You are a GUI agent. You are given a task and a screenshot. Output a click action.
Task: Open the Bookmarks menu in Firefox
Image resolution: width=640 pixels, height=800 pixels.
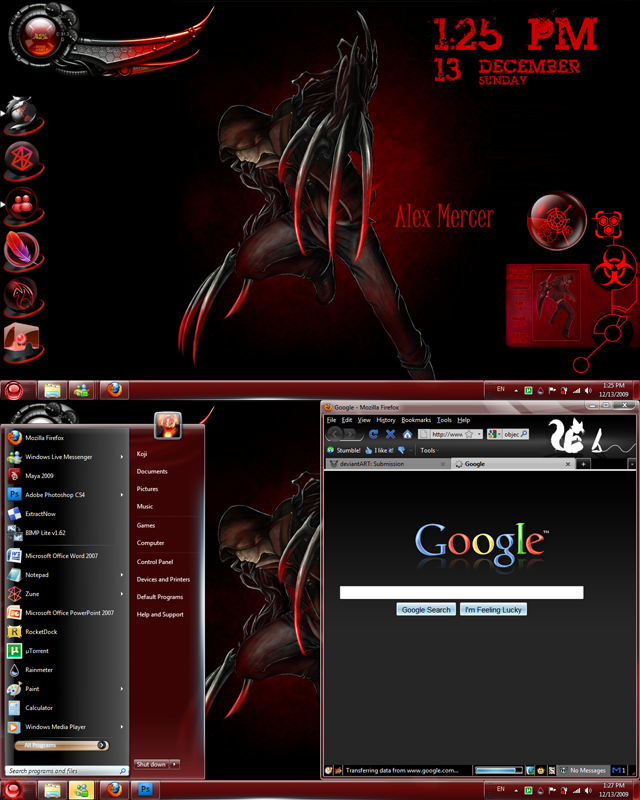click(416, 420)
